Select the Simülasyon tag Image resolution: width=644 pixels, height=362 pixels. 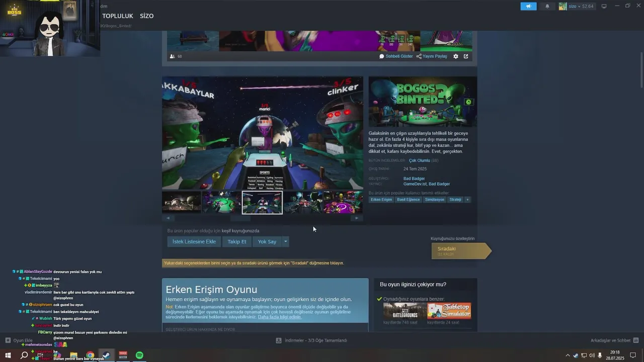pos(435,200)
